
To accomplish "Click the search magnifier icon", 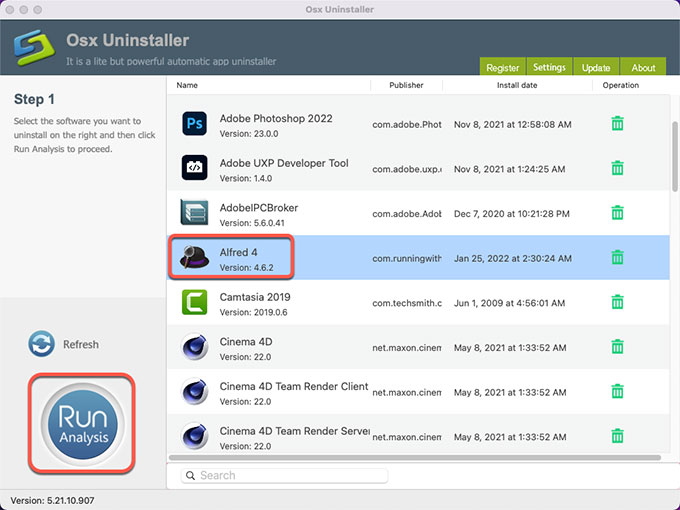I will pyautogui.click(x=190, y=475).
